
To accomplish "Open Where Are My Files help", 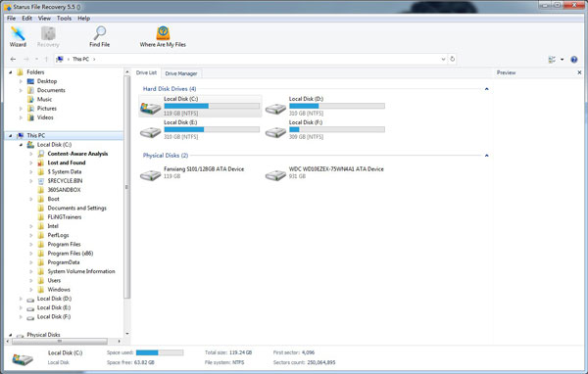I will pyautogui.click(x=163, y=37).
